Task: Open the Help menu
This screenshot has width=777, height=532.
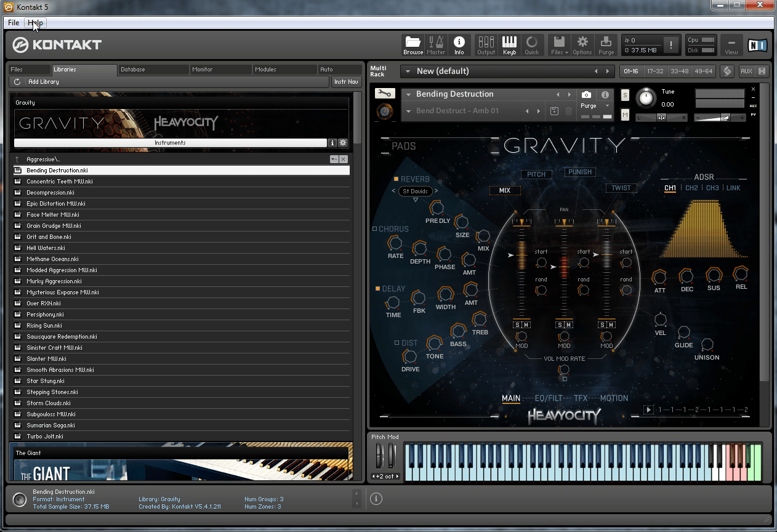Action: click(35, 23)
